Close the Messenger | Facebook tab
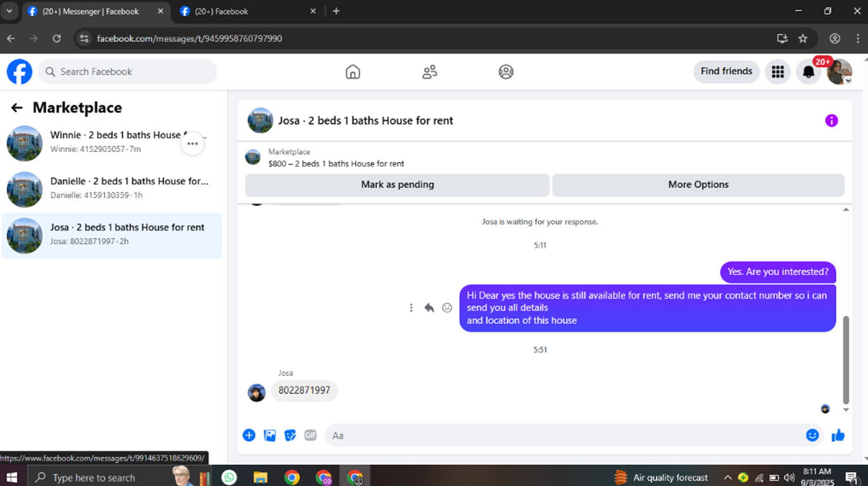 (160, 11)
